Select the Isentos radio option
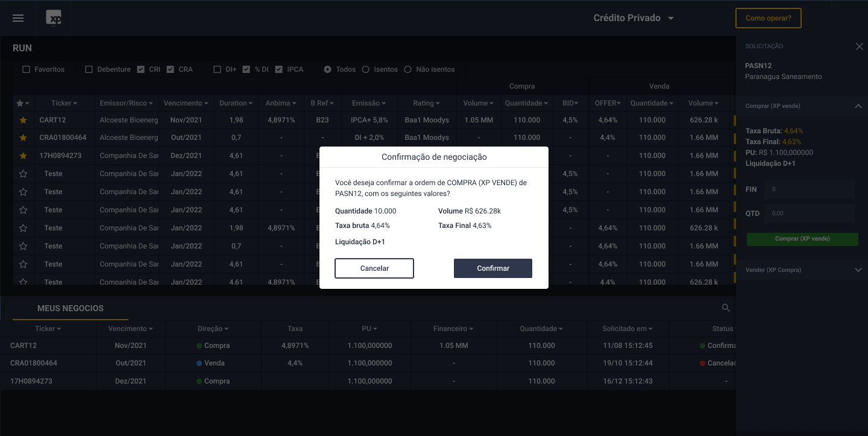868x436 pixels. click(x=365, y=69)
